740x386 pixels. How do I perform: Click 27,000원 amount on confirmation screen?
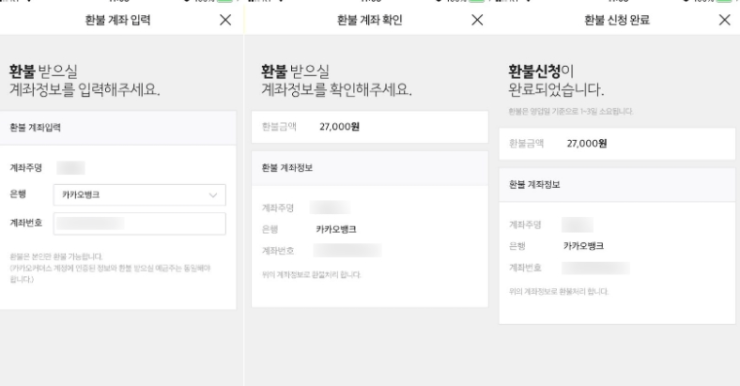pyautogui.click(x=339, y=126)
